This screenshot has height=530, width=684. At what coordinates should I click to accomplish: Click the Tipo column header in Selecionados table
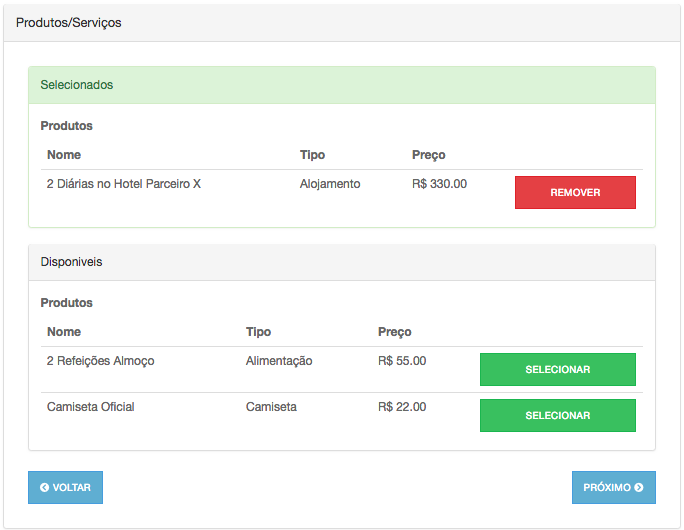point(312,155)
